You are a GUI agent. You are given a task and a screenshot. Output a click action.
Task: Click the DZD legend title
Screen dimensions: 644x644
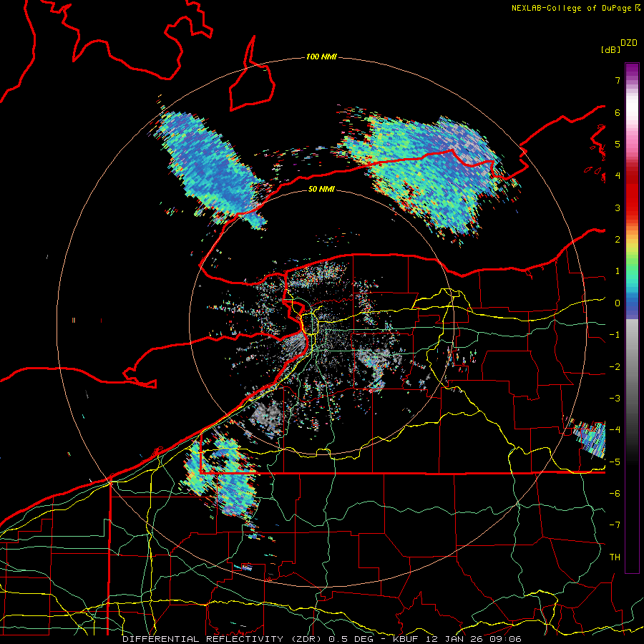[629, 43]
